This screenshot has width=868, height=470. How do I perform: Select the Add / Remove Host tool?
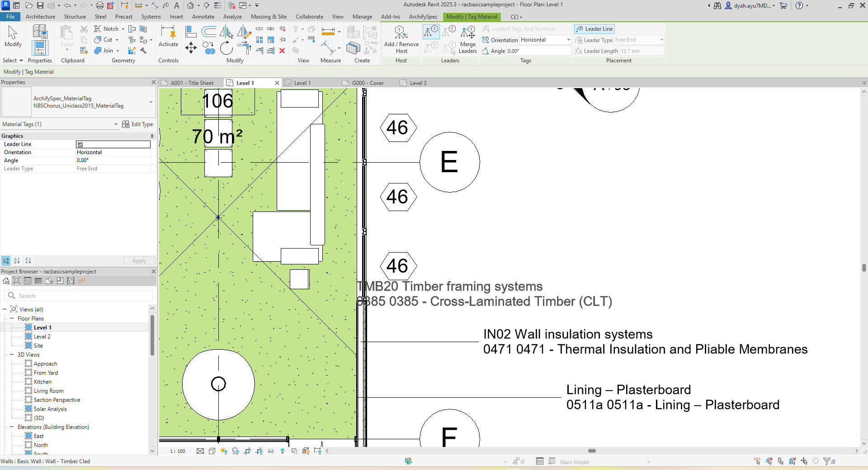pyautogui.click(x=401, y=40)
